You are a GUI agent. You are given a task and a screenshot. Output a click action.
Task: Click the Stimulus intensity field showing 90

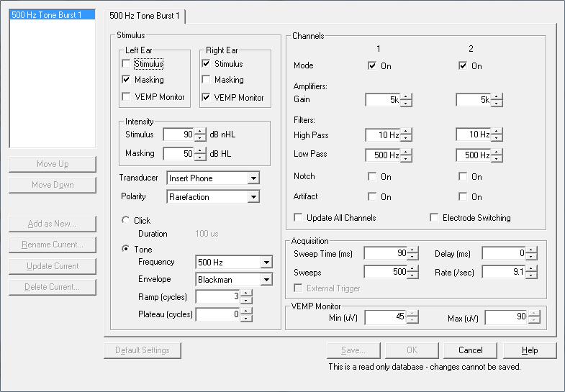coord(179,135)
